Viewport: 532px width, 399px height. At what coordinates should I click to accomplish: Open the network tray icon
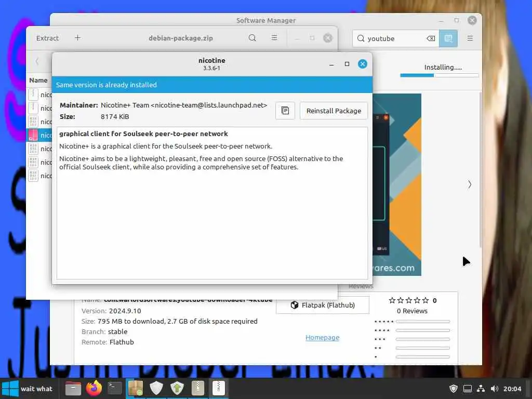click(481, 389)
